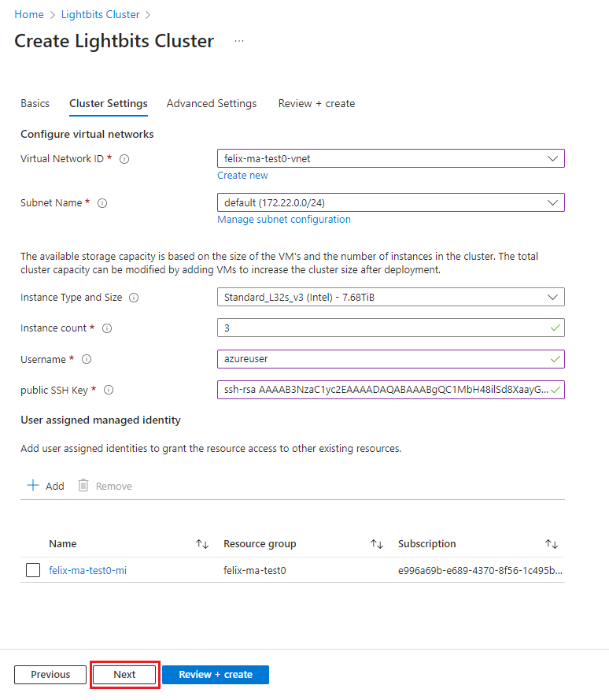The image size is (609, 700).
Task: Click the Home breadcrumb link
Action: coord(29,15)
